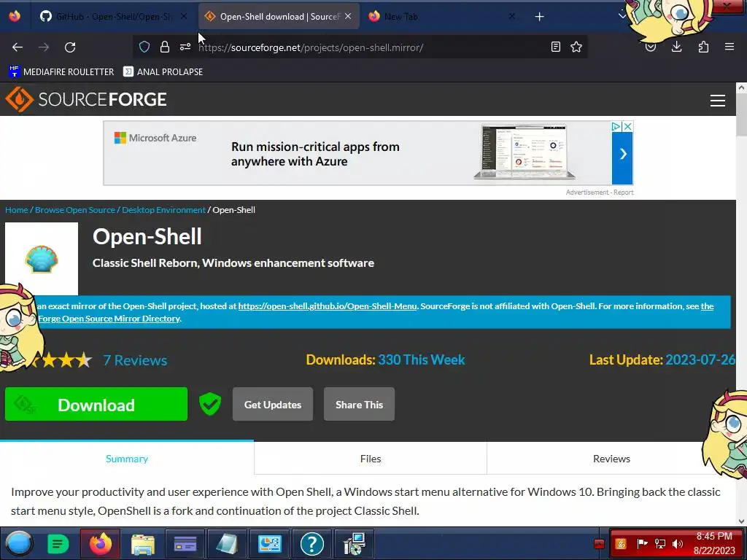Open the Start orb on the taskbar
Screen dimensions: 747x560
(19, 543)
